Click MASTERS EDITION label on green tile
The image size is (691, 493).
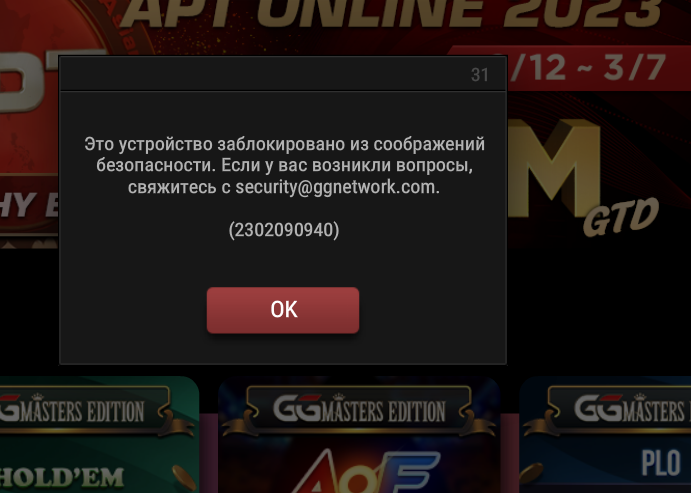coord(82,411)
